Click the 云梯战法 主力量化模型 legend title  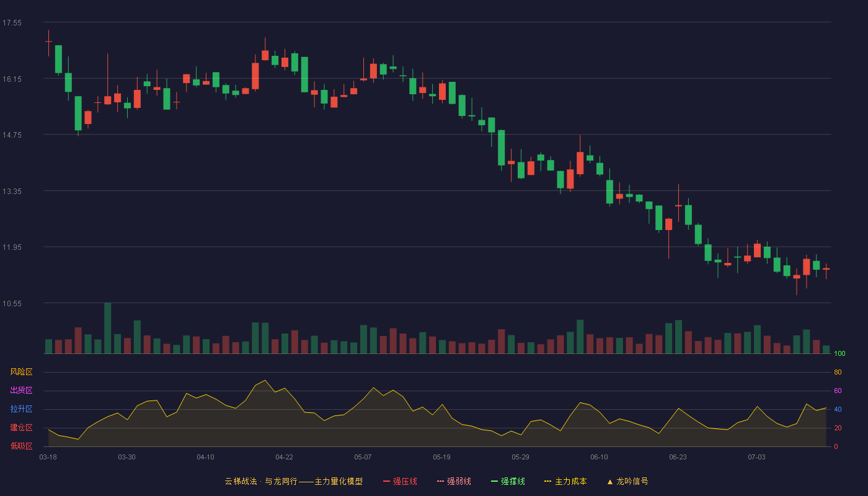click(294, 481)
